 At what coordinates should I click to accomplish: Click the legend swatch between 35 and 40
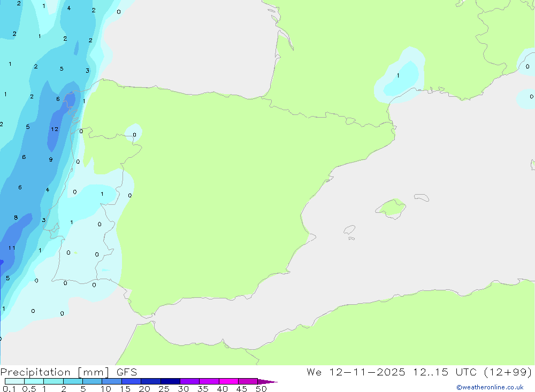click(x=209, y=381)
